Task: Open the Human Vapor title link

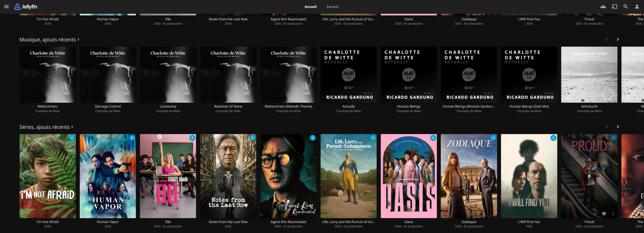Action: (x=108, y=222)
